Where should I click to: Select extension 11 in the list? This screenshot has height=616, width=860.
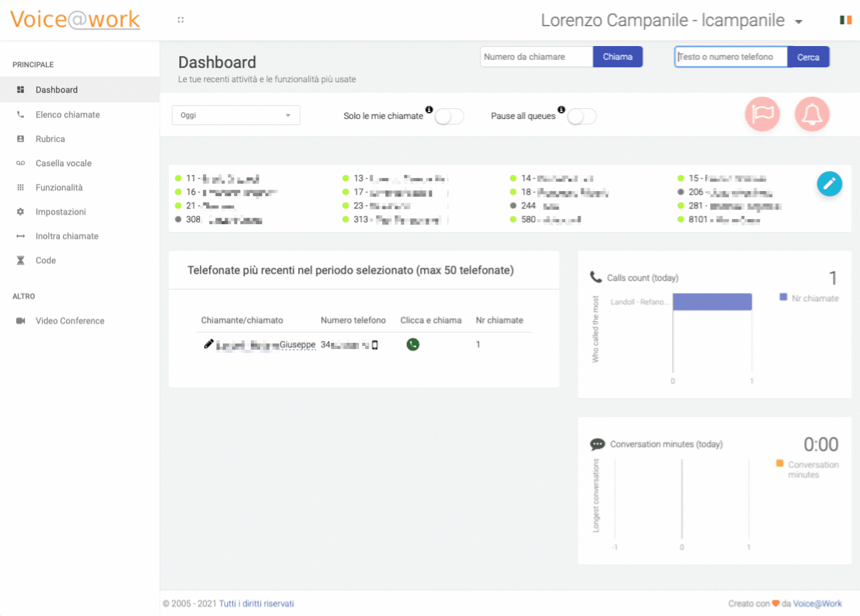(217, 179)
